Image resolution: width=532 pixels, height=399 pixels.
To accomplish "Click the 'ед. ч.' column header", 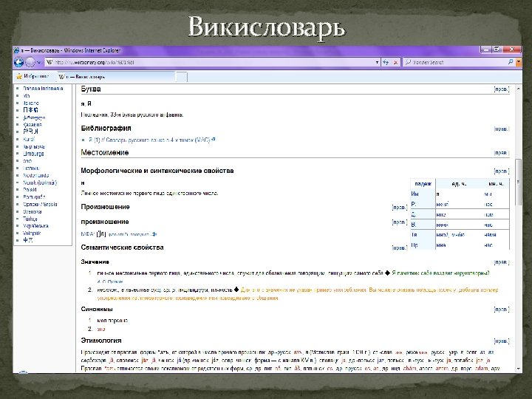I will tap(459, 183).
